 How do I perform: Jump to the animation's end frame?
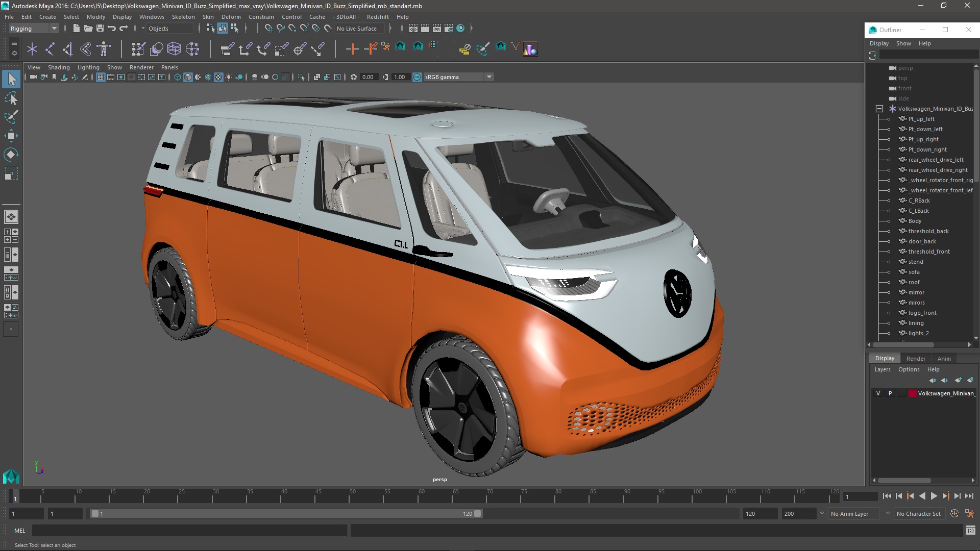point(969,496)
